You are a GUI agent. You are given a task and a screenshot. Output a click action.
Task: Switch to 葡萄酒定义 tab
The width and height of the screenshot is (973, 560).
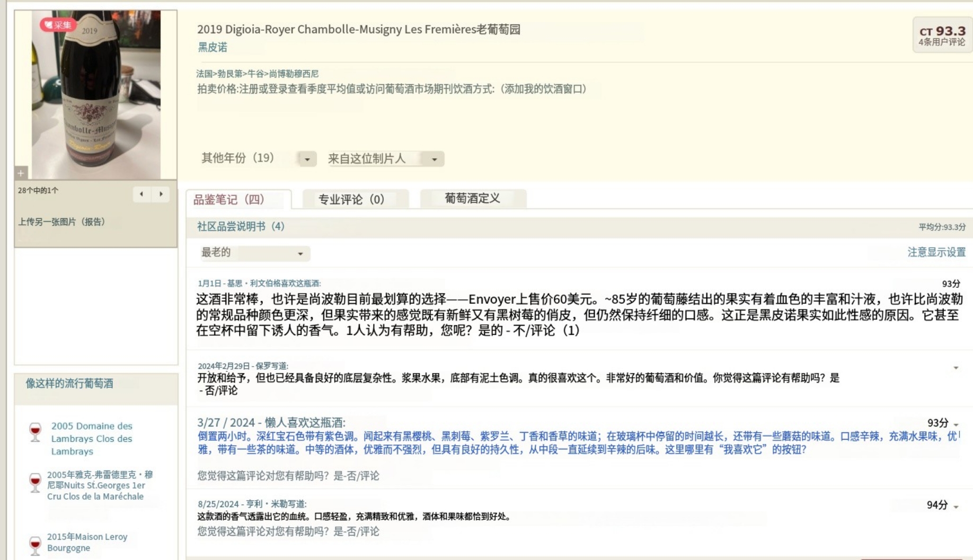472,199
